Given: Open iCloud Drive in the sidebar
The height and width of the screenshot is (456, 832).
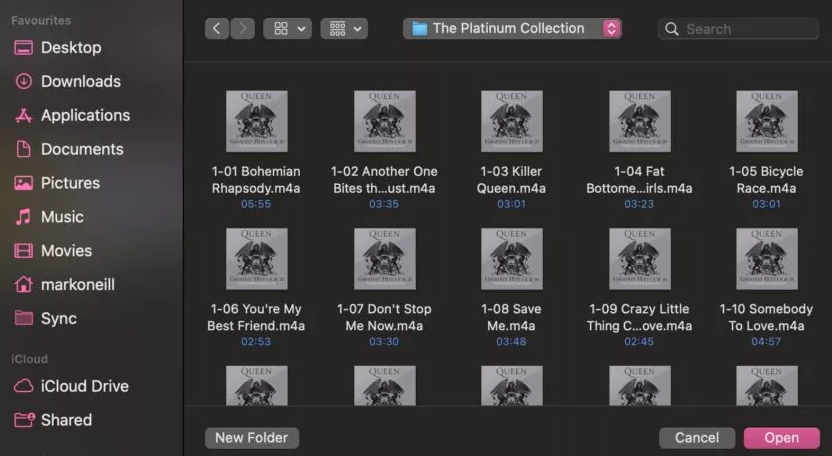Looking at the screenshot, I should coord(85,386).
